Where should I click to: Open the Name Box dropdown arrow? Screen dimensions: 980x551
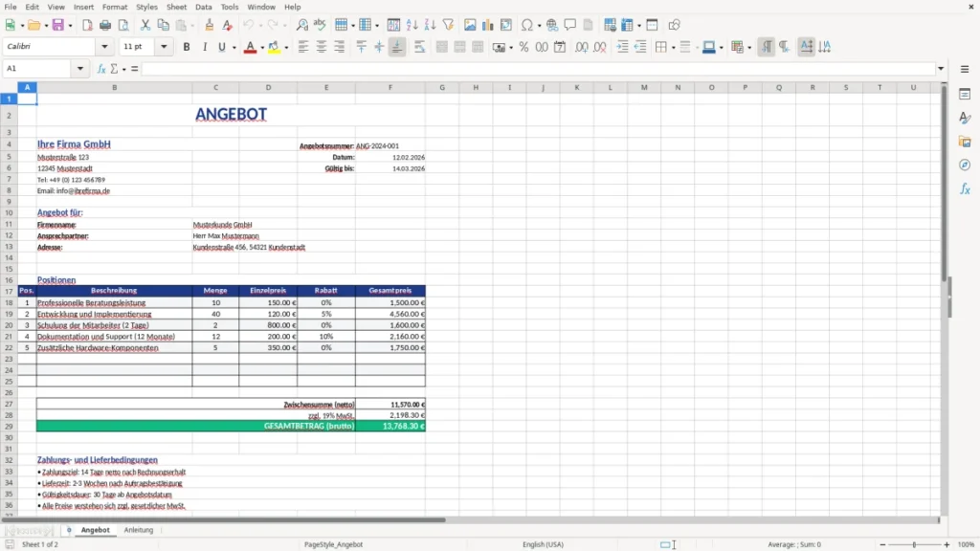(x=80, y=68)
